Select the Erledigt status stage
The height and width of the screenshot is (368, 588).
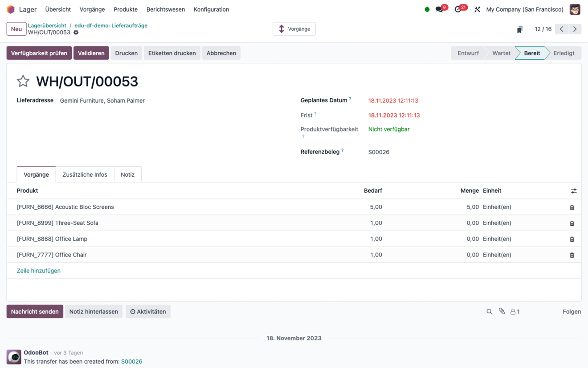point(564,53)
